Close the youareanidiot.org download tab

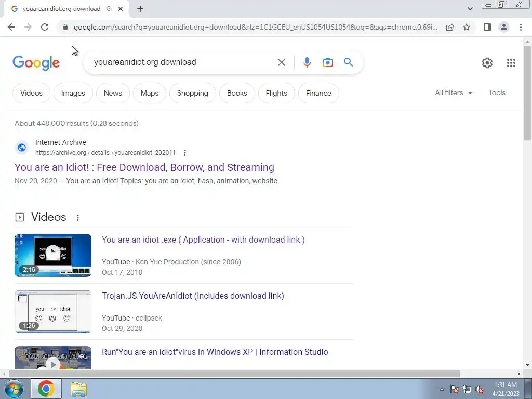click(121, 9)
